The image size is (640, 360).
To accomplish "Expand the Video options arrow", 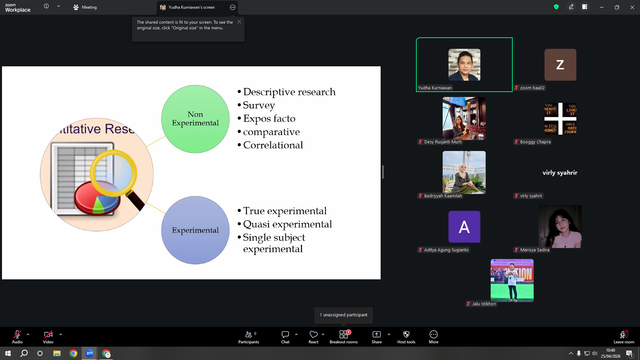I will tap(60, 334).
